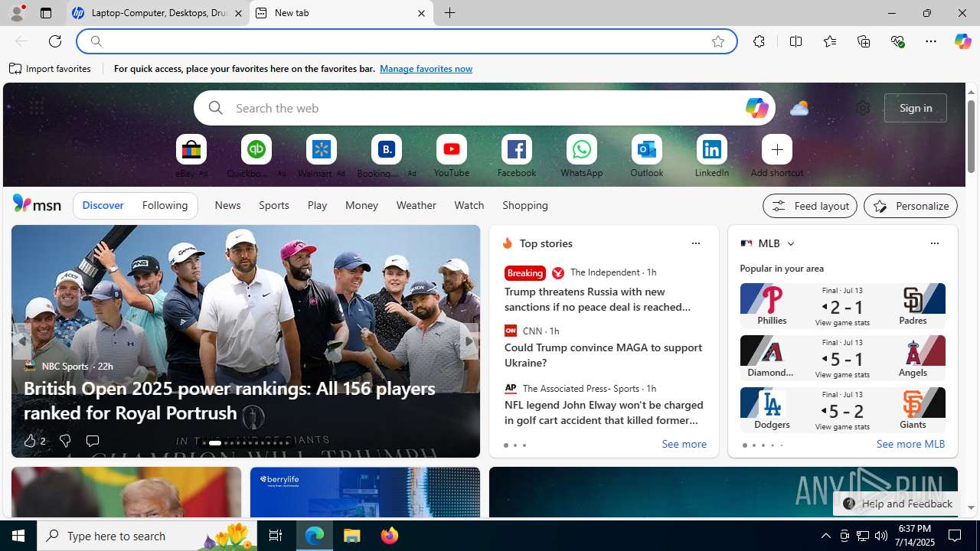Dislike the British Open story
The height and width of the screenshot is (551, 980).
tap(65, 441)
